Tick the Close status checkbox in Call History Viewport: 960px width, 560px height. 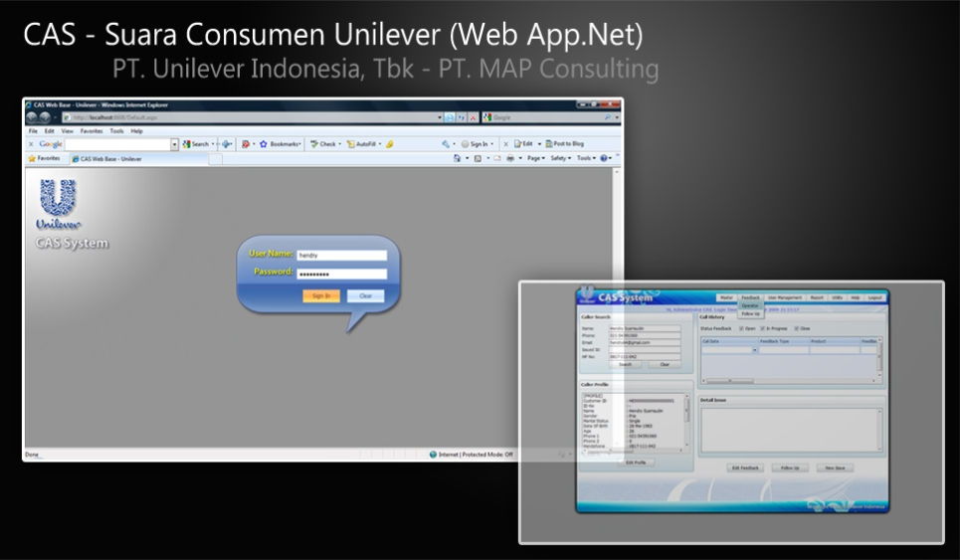pyautogui.click(x=796, y=328)
